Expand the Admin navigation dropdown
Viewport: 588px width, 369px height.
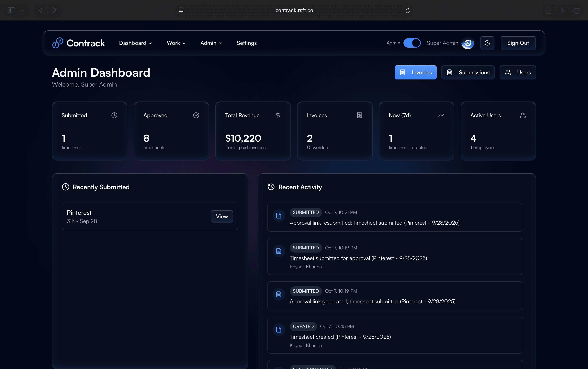pos(211,43)
